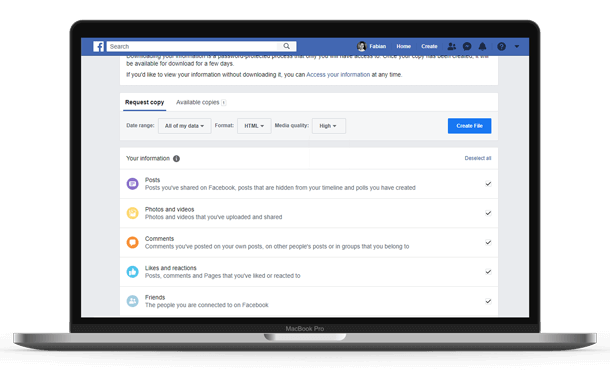
Task: Open the Messenger icon
Action: tap(467, 46)
